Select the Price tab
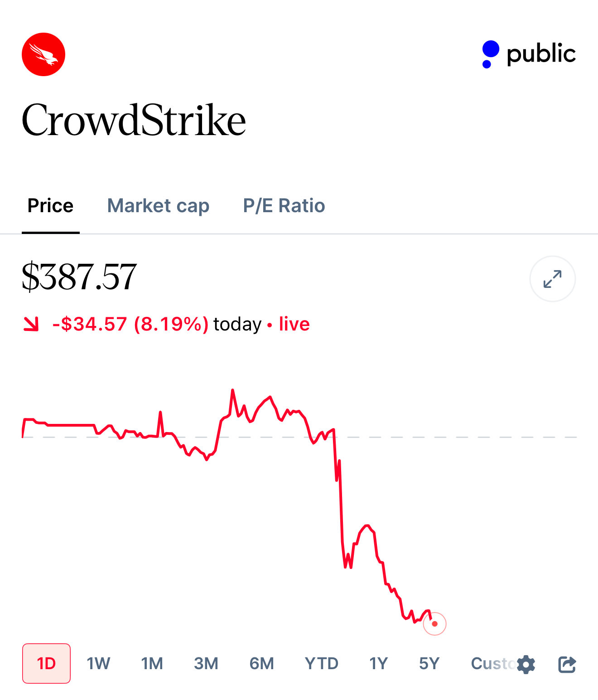 coord(50,206)
